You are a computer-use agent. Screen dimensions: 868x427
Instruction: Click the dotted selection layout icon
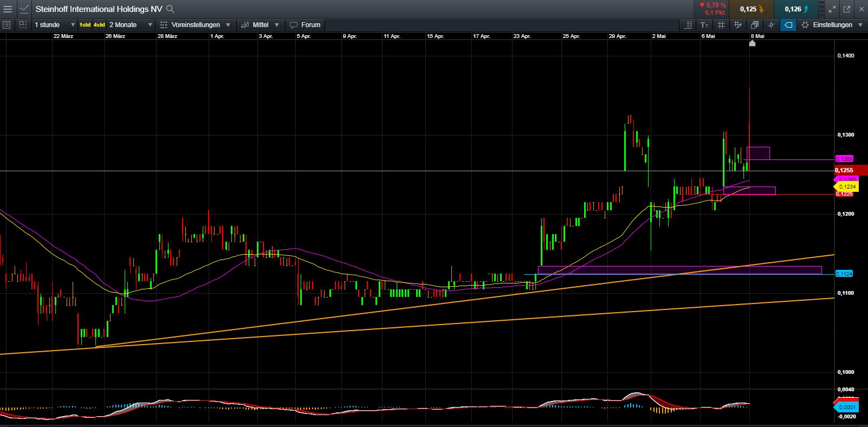[23, 25]
